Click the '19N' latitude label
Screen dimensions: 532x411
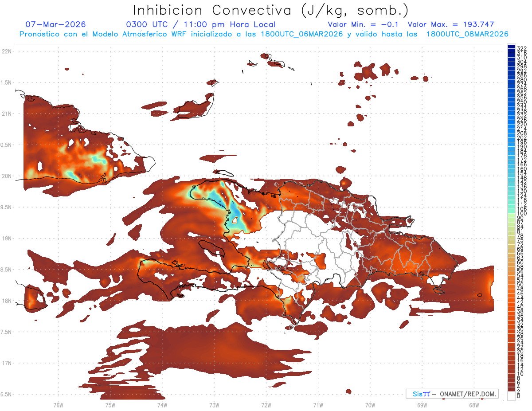(x=7, y=239)
